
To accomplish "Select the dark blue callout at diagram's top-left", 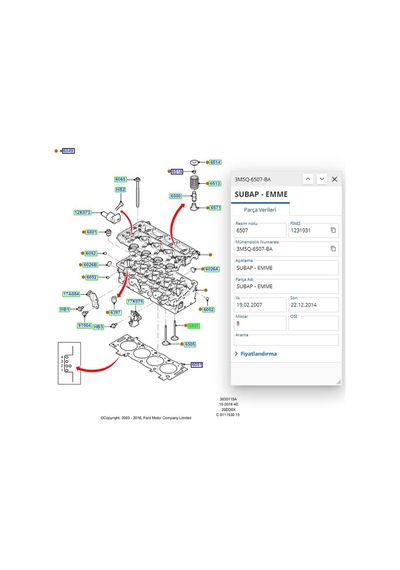I will click(x=68, y=151).
